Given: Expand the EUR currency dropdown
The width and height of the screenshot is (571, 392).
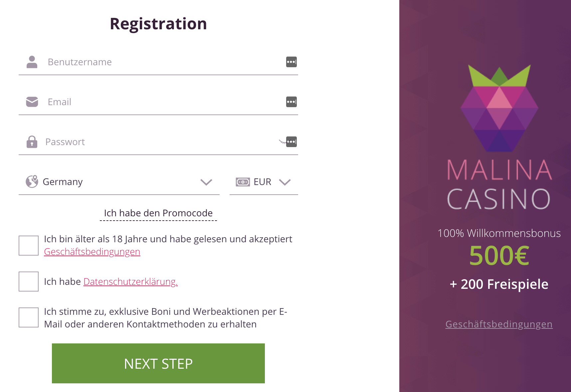Looking at the screenshot, I should pos(264,182).
